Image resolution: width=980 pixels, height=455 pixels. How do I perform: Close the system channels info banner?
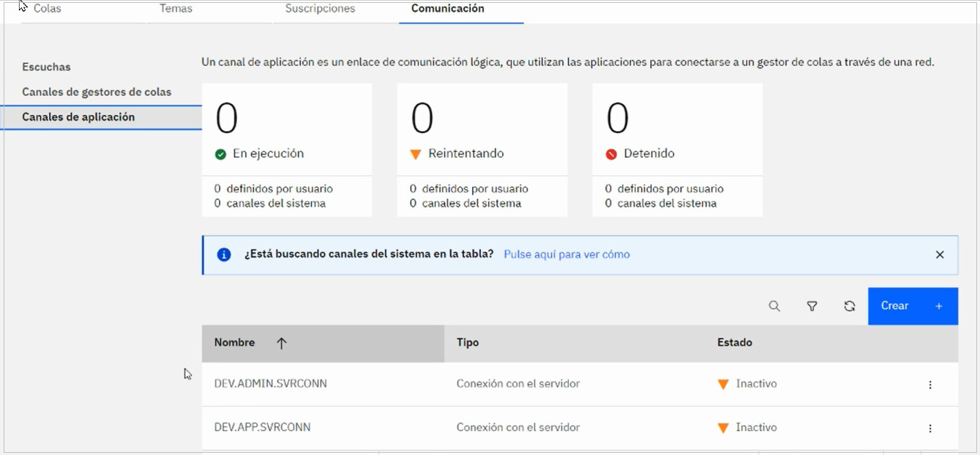(939, 255)
